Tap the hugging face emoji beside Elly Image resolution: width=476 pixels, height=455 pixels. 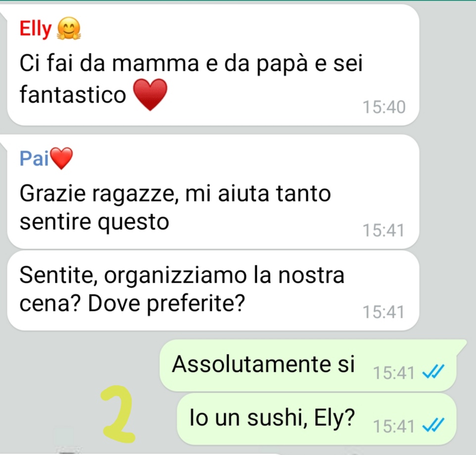(69, 29)
